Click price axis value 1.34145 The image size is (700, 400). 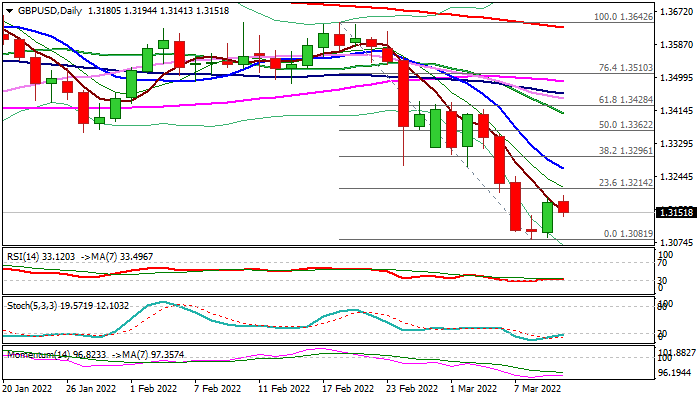pos(677,111)
